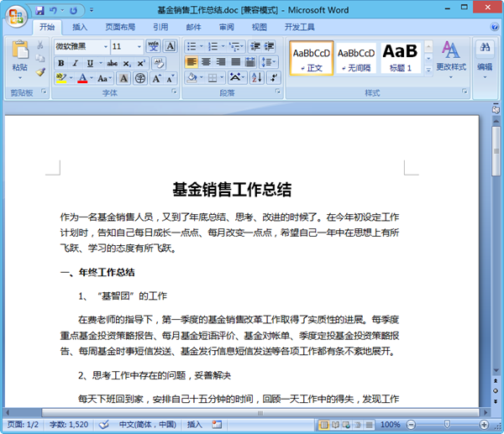
Task: Open 邮件 ribbon tab
Action: [193, 27]
